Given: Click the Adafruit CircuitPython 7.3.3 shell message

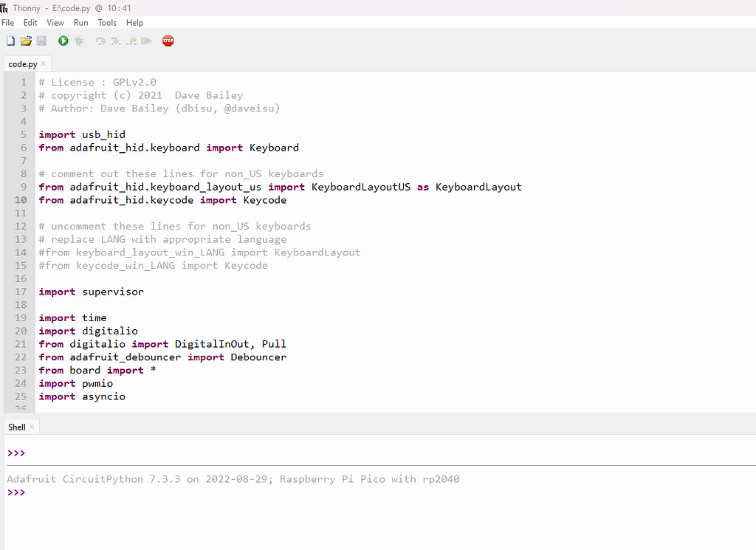Looking at the screenshot, I should (x=233, y=479).
